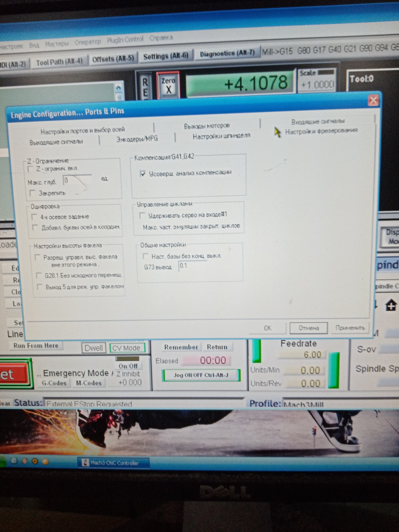Click the Zero X button

click(168, 85)
